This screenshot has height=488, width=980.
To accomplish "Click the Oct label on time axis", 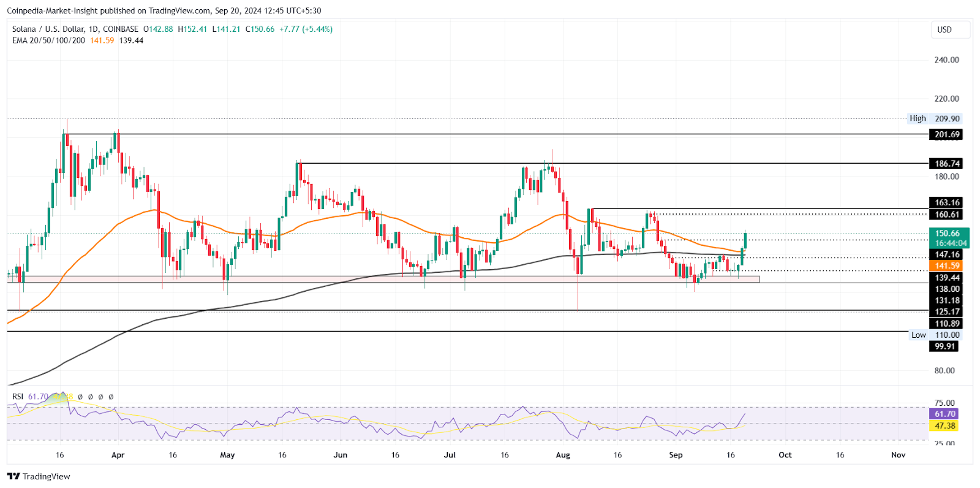I will [x=785, y=455].
